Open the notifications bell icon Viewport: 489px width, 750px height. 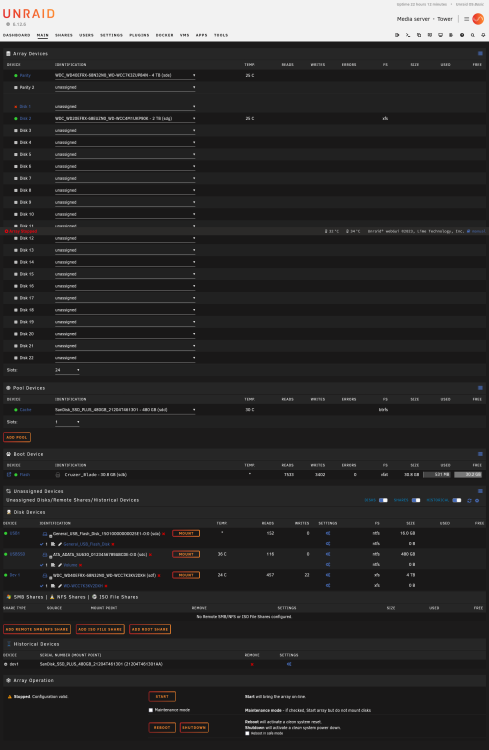point(483,35)
